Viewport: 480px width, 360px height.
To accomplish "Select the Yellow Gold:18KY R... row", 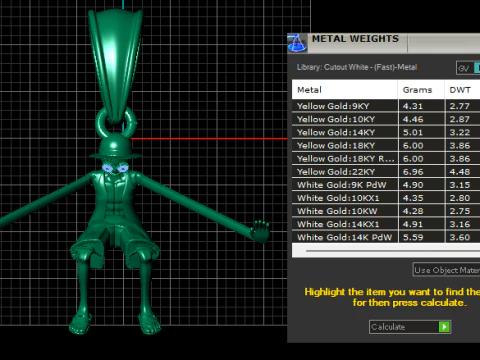I will 386,159.
